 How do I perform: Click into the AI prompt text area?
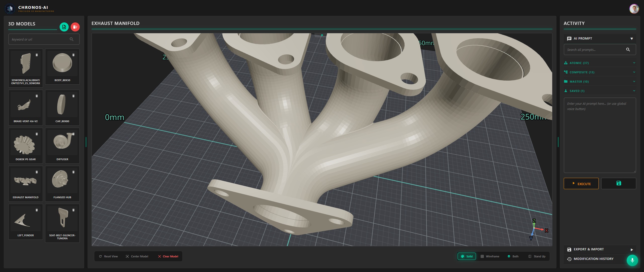600,135
